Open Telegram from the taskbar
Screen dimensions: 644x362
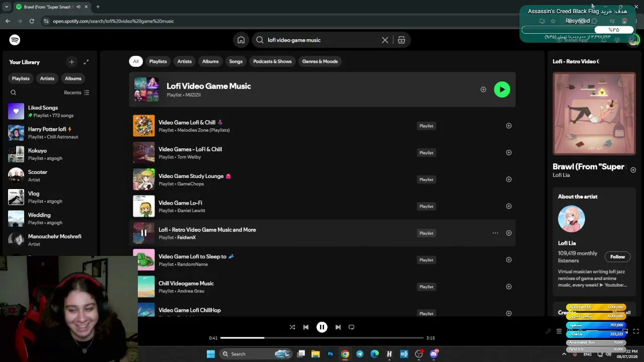(x=360, y=354)
